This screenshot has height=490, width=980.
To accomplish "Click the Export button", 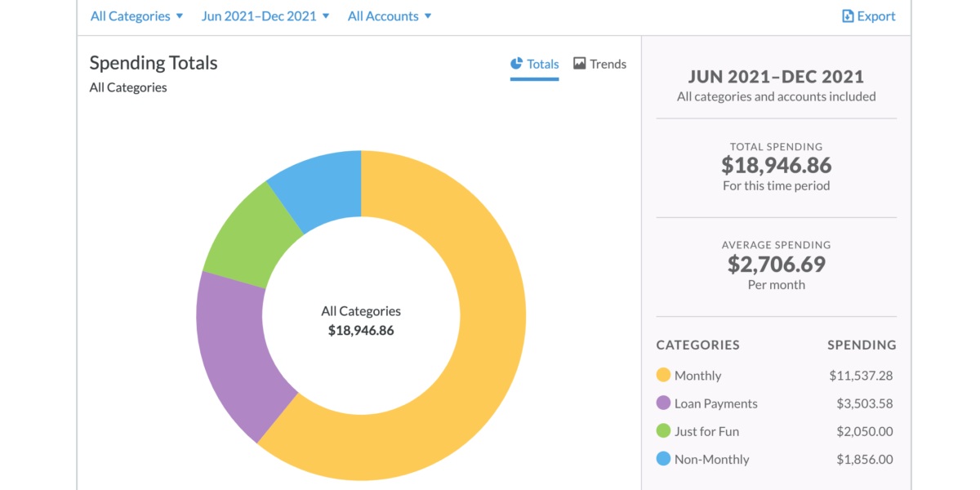I will [869, 16].
